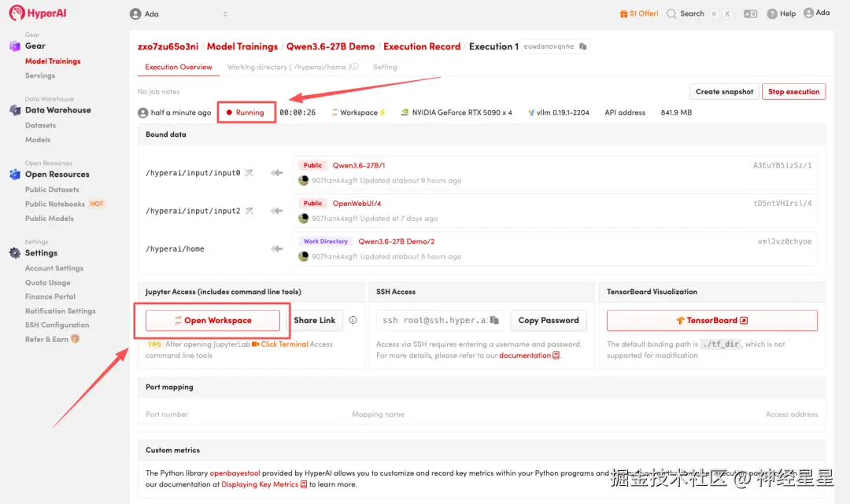Viewport: 850px width, 504px height.
Task: Click the vllm 0.19.1-2204 image label
Action: click(558, 112)
